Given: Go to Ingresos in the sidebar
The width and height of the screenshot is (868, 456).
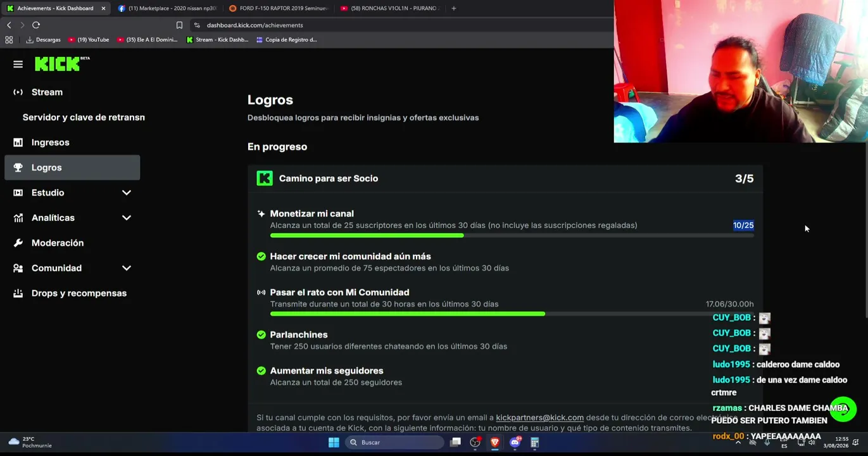Looking at the screenshot, I should point(72,142).
